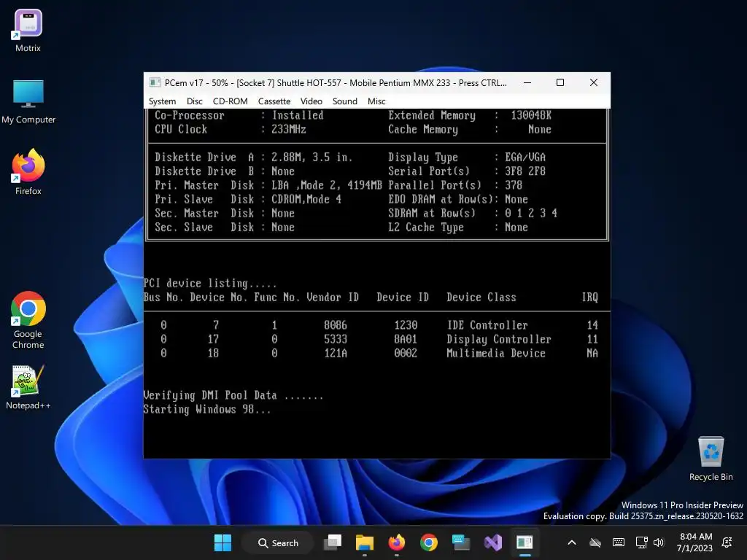The image size is (747, 560).
Task: Open the Windows Start menu
Action: coord(222,542)
